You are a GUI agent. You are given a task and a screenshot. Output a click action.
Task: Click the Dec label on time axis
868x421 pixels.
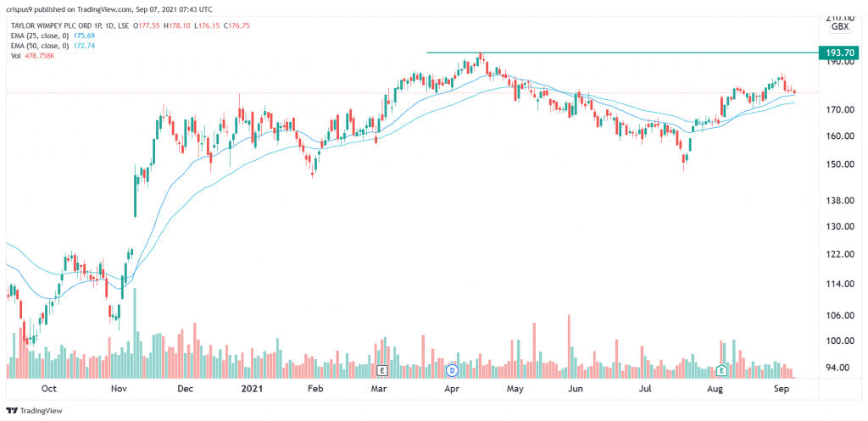[x=186, y=388]
